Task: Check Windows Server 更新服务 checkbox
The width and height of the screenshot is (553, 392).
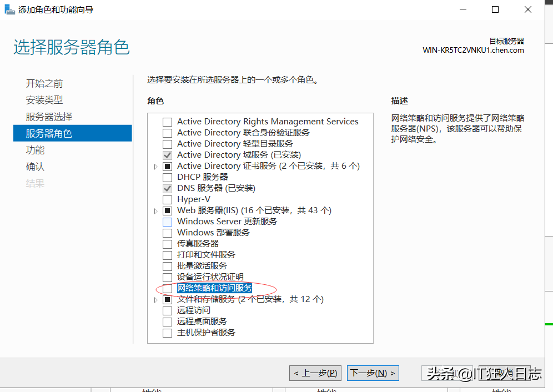Action: tap(167, 222)
